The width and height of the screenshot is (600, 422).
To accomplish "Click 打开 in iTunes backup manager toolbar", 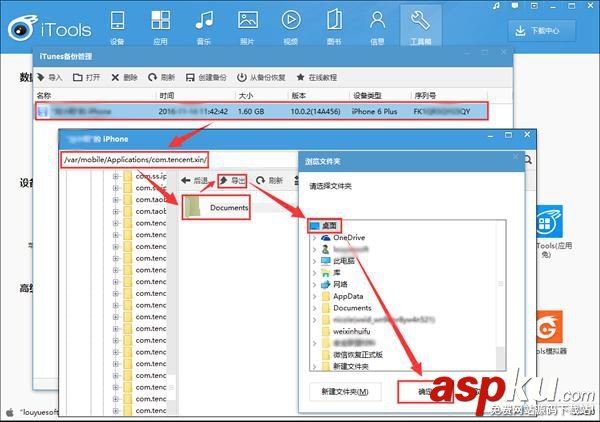I will click(x=87, y=77).
